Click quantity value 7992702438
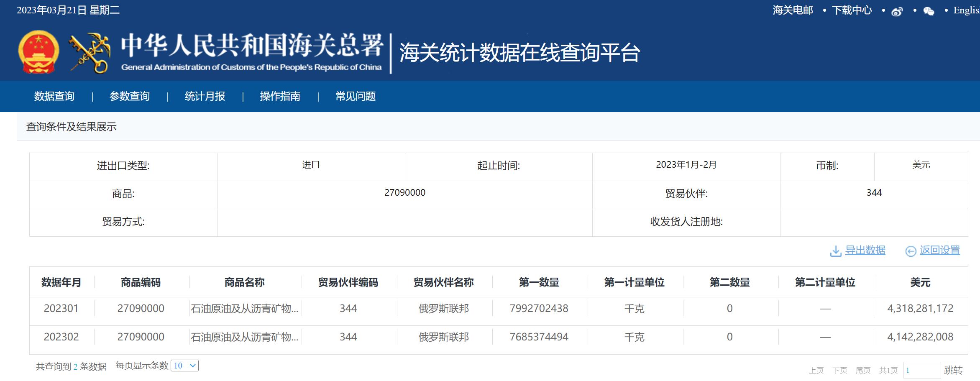This screenshot has width=980, height=381. [539, 309]
